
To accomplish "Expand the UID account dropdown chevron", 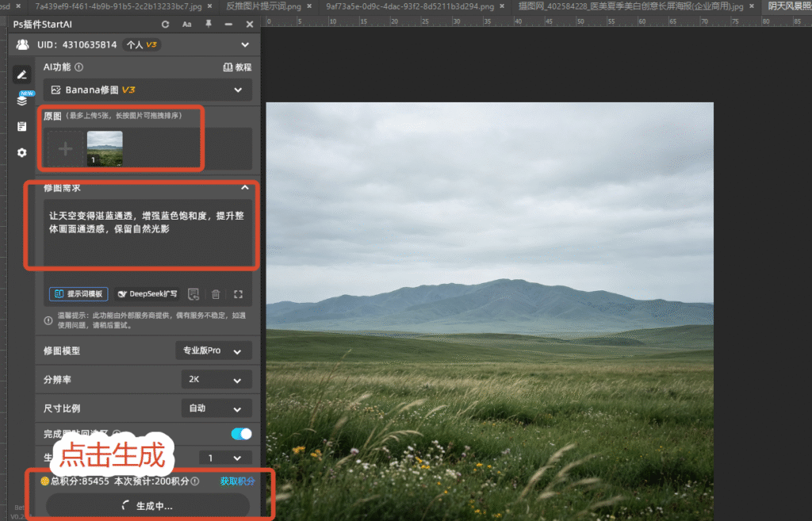I will (245, 45).
